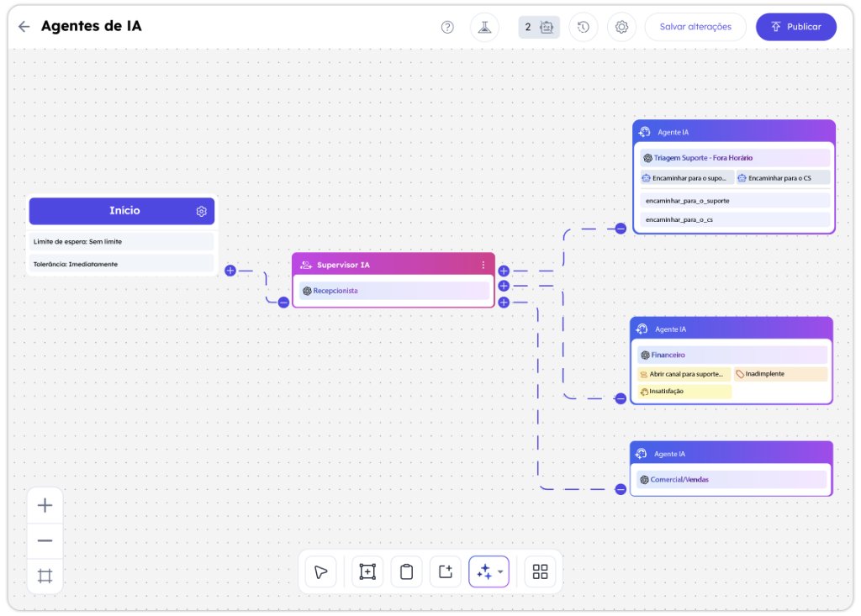Open the flow settings gear in the top bar
Screen dimensions: 861x616
coord(621,27)
